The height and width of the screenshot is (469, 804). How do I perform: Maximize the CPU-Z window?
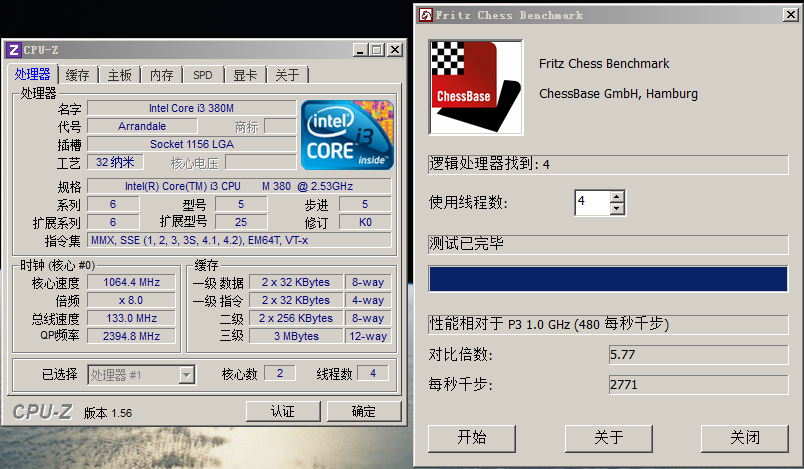[377, 50]
